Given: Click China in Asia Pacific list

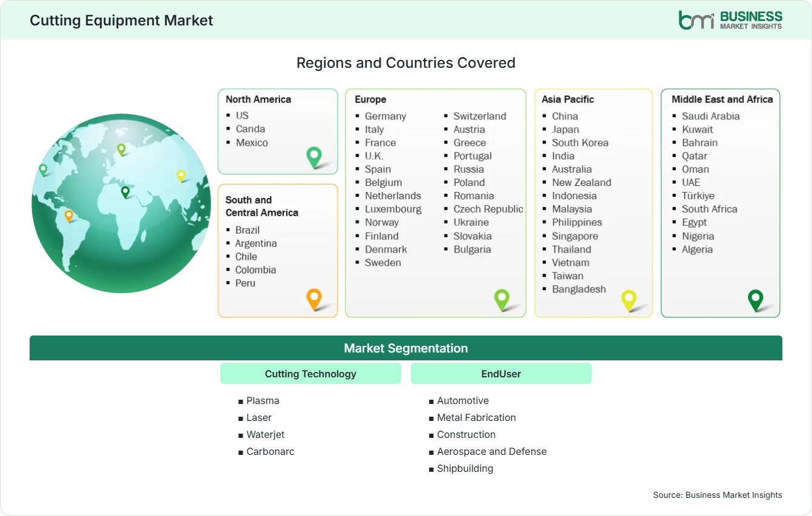Looking at the screenshot, I should coord(565,116).
